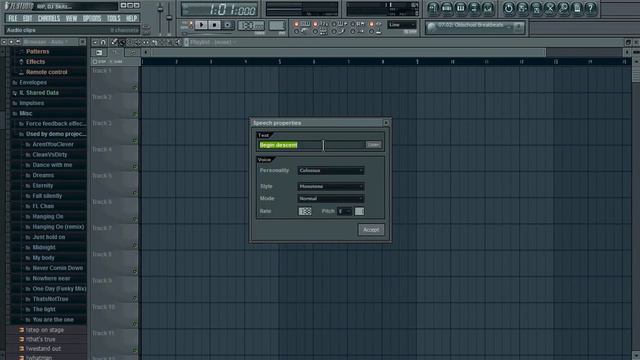Open the project info shortcut icon

point(577,8)
